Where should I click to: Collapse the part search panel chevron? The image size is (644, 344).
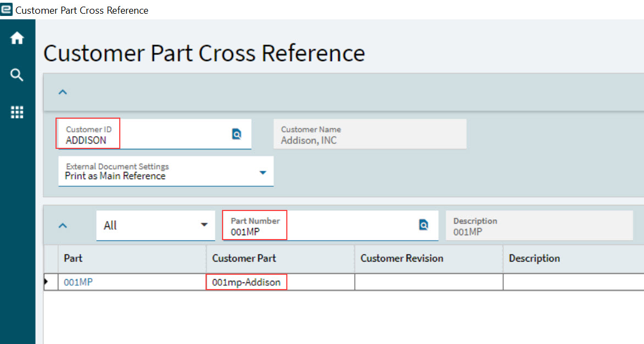[62, 225]
